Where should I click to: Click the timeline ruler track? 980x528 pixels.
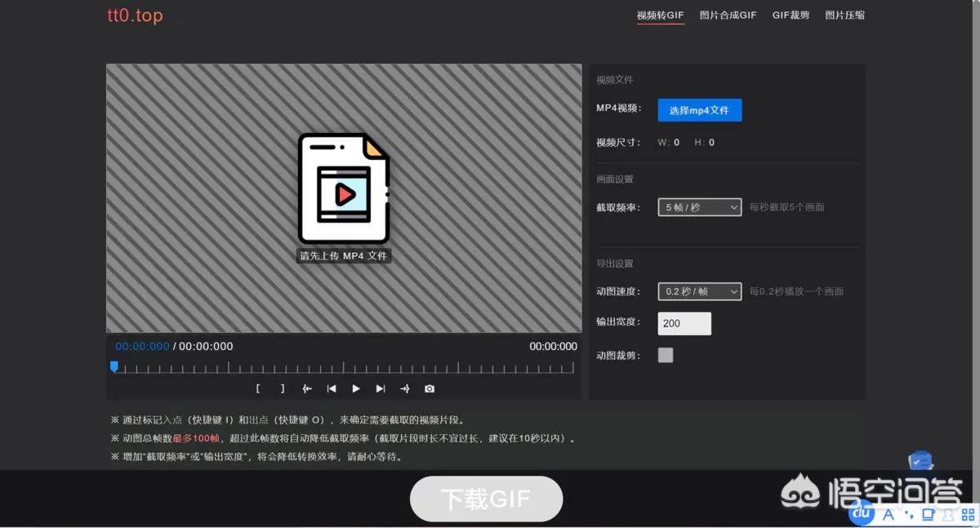coord(344,368)
